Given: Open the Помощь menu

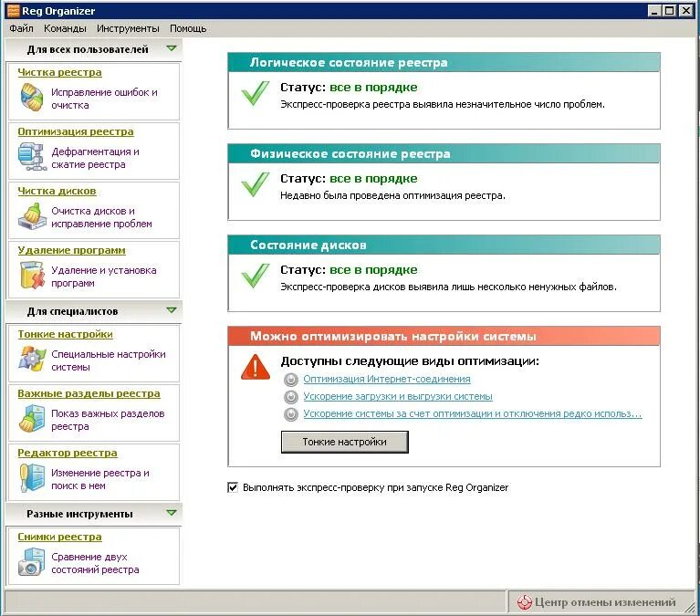Looking at the screenshot, I should pyautogui.click(x=188, y=28).
